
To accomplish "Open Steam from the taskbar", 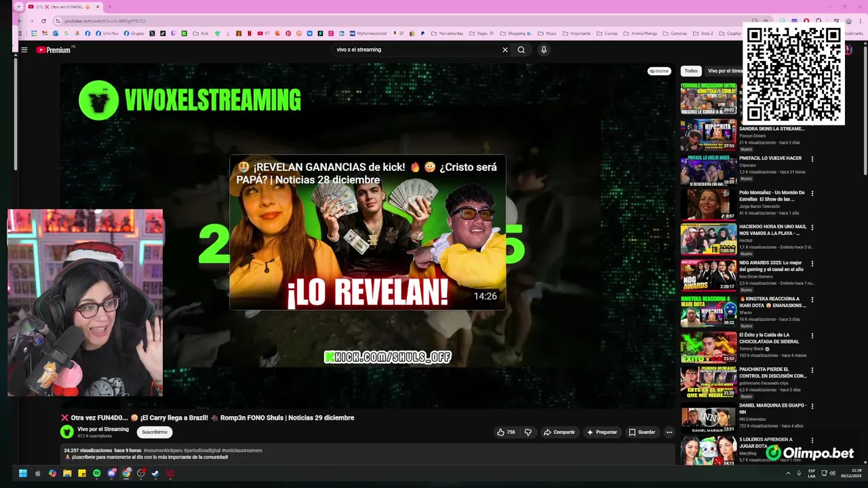I will pyautogui.click(x=155, y=473).
